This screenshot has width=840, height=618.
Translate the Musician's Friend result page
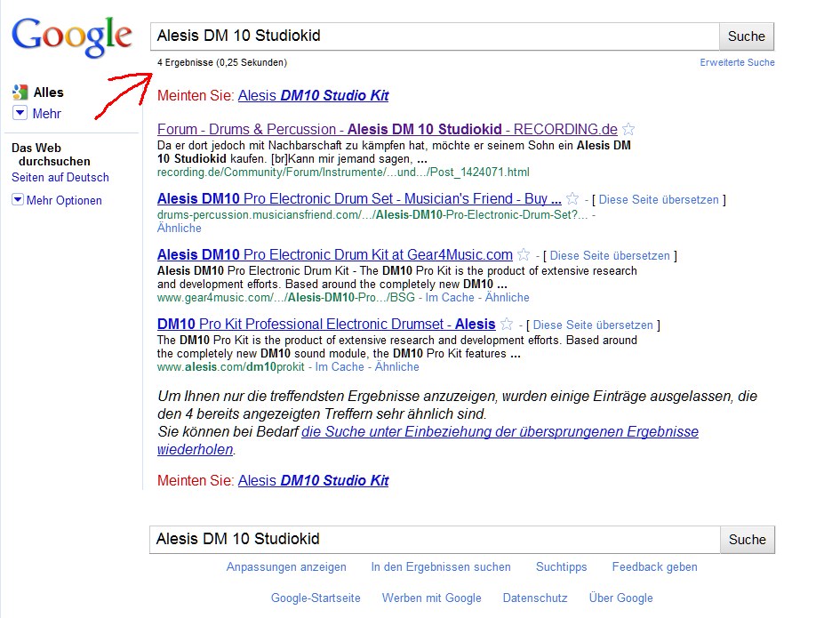click(659, 200)
